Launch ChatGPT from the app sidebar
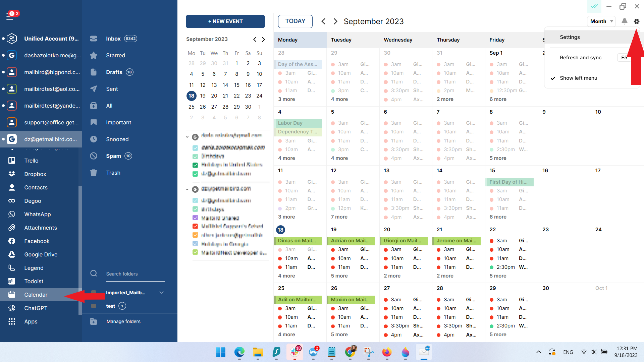This screenshot has height=362, width=644. [37, 308]
